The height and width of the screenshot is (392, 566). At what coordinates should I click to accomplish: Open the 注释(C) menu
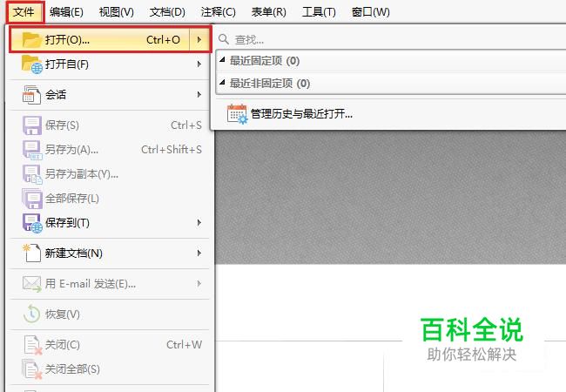click(x=218, y=12)
